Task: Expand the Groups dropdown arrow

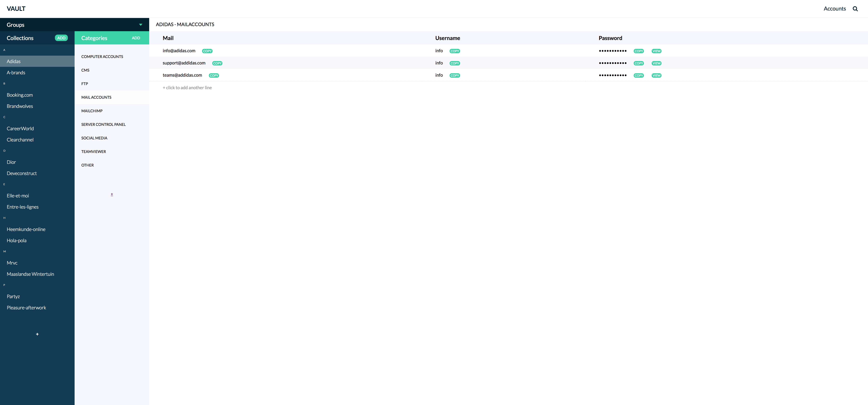Action: click(x=141, y=25)
